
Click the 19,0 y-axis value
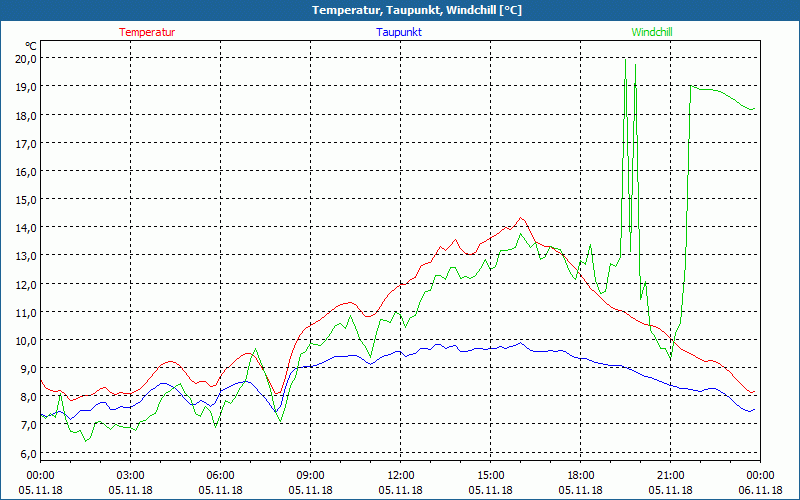coord(27,87)
